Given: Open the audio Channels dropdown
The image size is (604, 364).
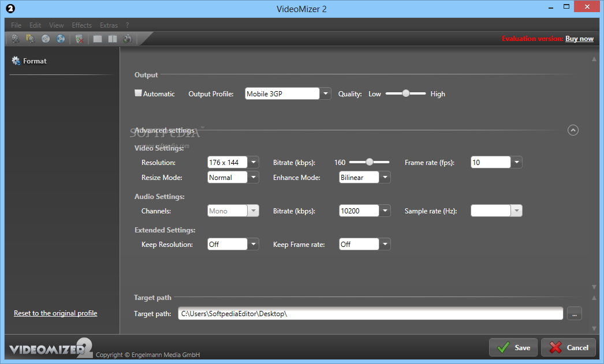Looking at the screenshot, I should (253, 211).
